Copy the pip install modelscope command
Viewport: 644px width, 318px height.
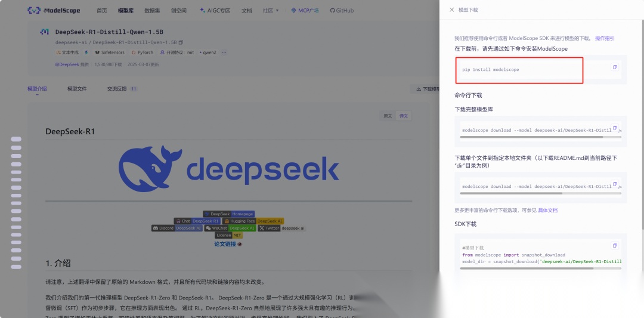(615, 67)
